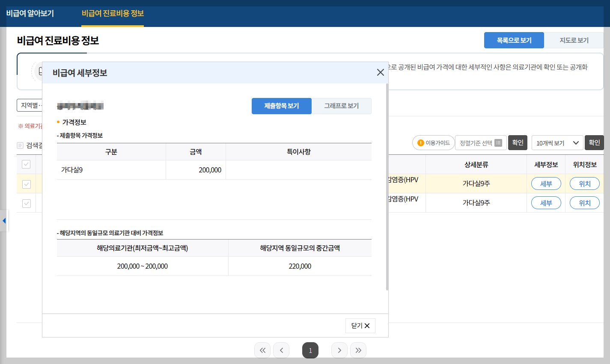Open the 이용가이드 help button

tap(433, 143)
